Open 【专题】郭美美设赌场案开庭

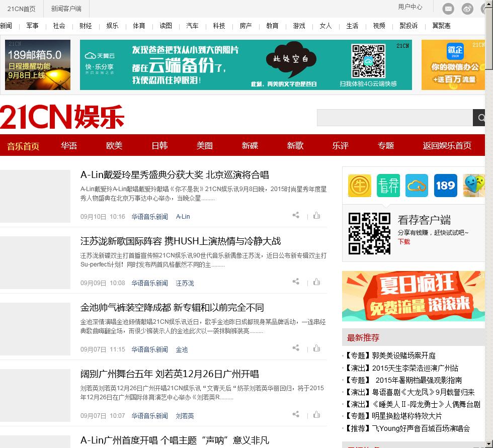pos(390,355)
